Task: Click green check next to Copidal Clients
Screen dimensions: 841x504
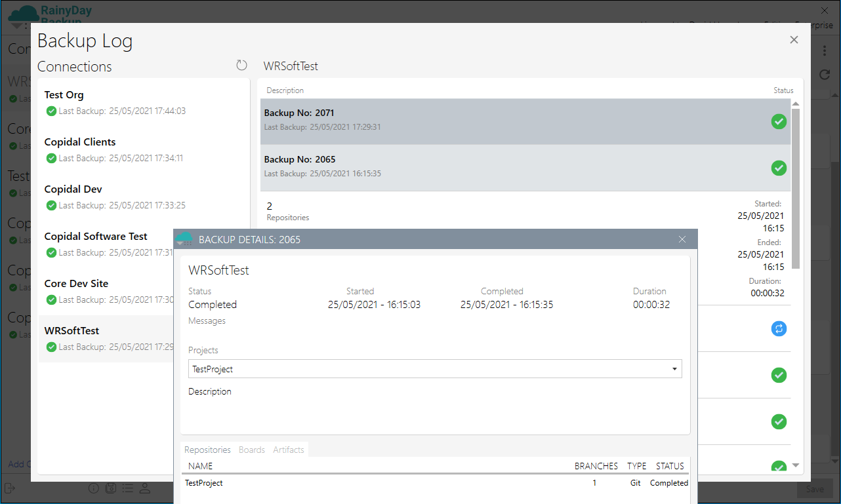Action: click(x=51, y=158)
